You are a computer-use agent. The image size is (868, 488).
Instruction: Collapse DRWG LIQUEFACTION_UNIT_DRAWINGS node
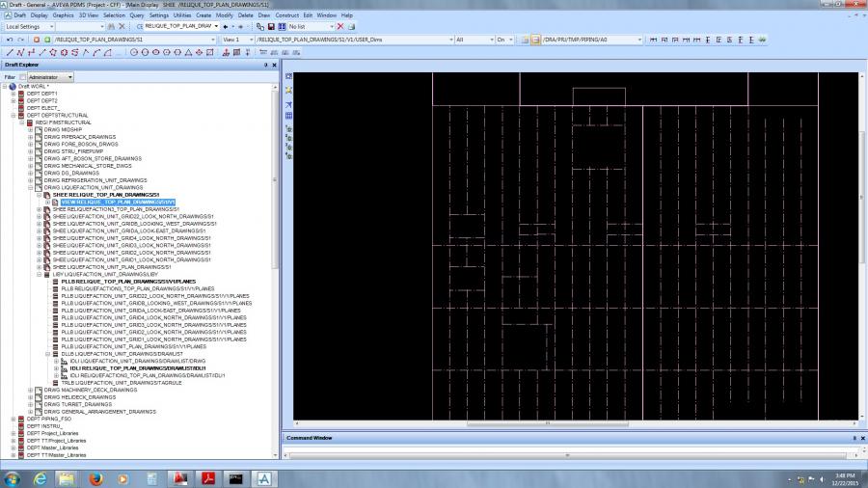point(31,187)
